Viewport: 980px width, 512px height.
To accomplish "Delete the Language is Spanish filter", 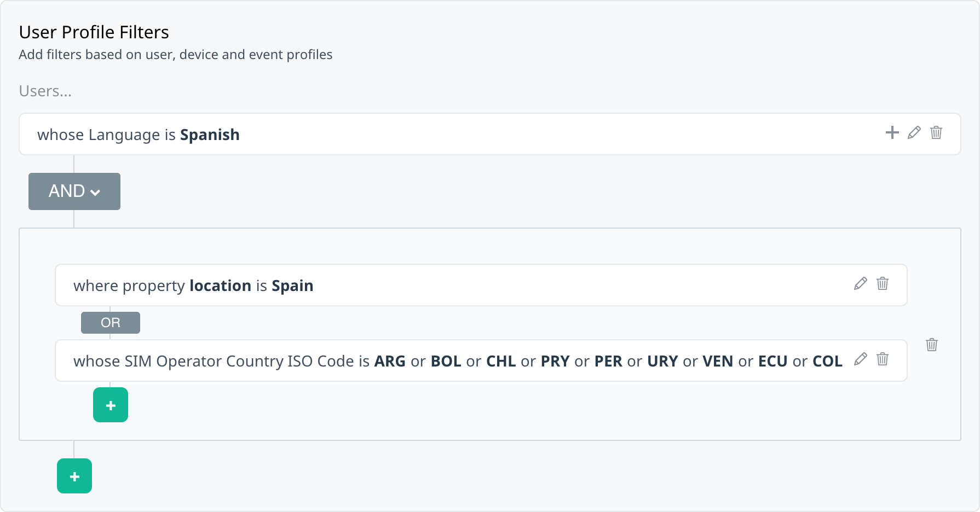I will 936,133.
